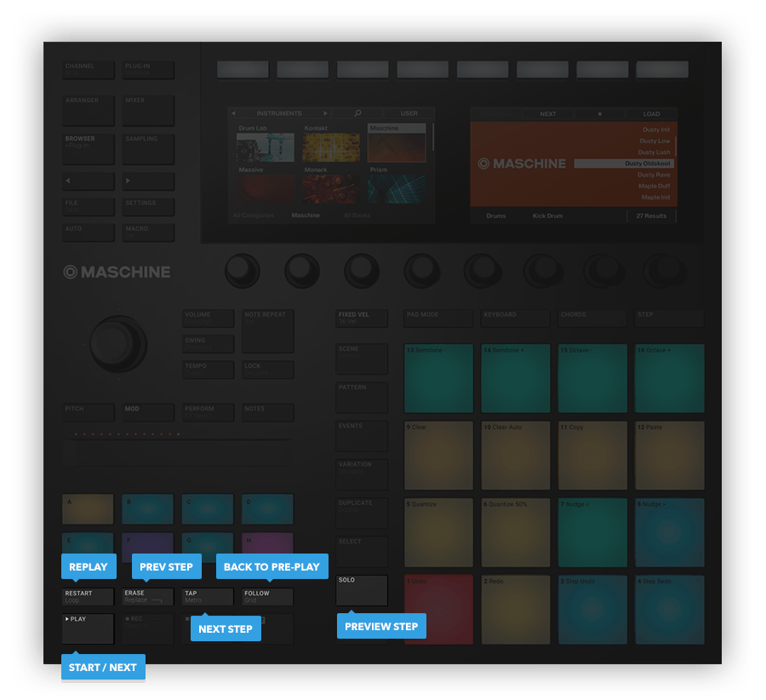Click the search magnifier icon on the left display

pyautogui.click(x=357, y=113)
